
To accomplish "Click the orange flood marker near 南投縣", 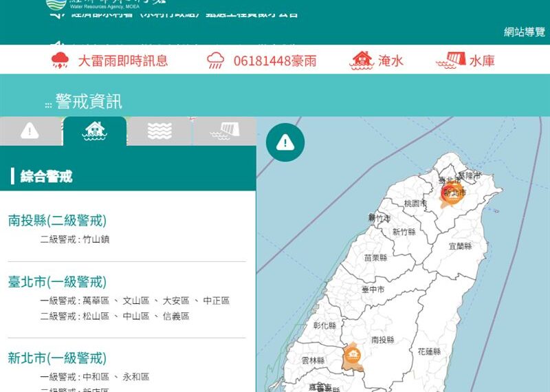I will (x=353, y=356).
